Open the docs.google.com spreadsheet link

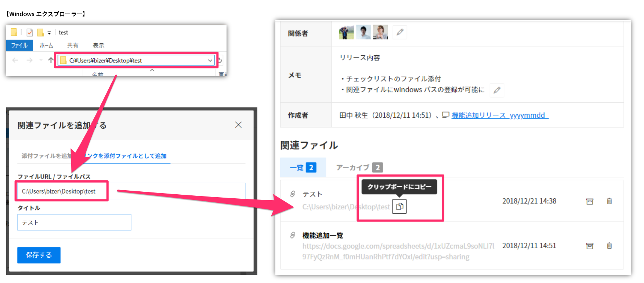click(398, 251)
